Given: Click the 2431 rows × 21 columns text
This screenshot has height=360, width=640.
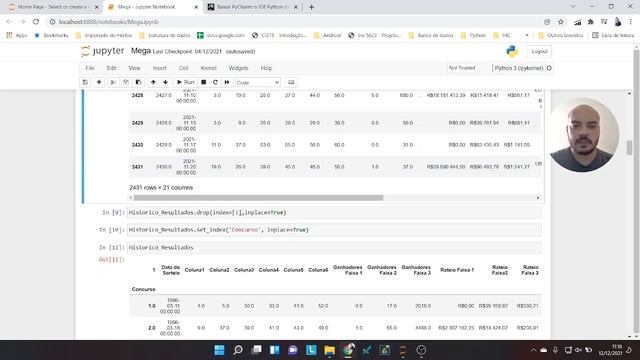Looking at the screenshot, I should click(x=161, y=188).
